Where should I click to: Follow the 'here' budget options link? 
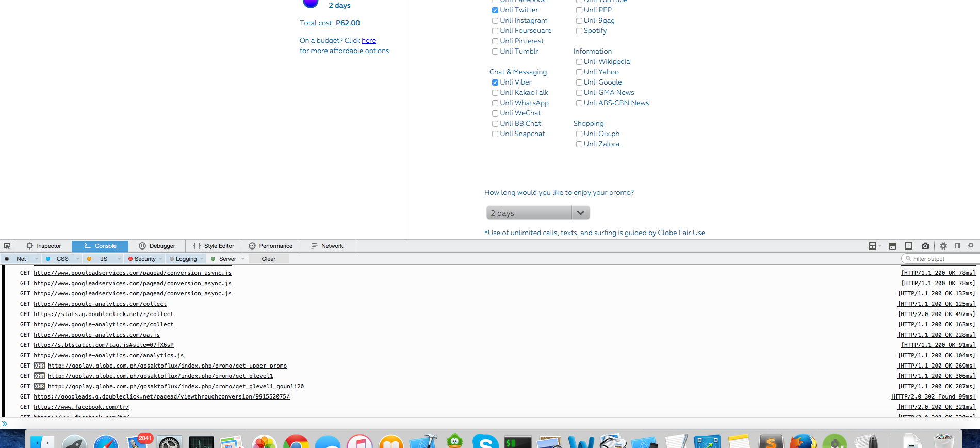click(369, 40)
